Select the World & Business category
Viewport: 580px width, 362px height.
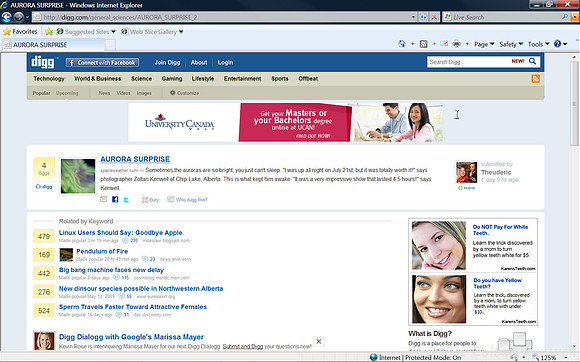click(98, 79)
